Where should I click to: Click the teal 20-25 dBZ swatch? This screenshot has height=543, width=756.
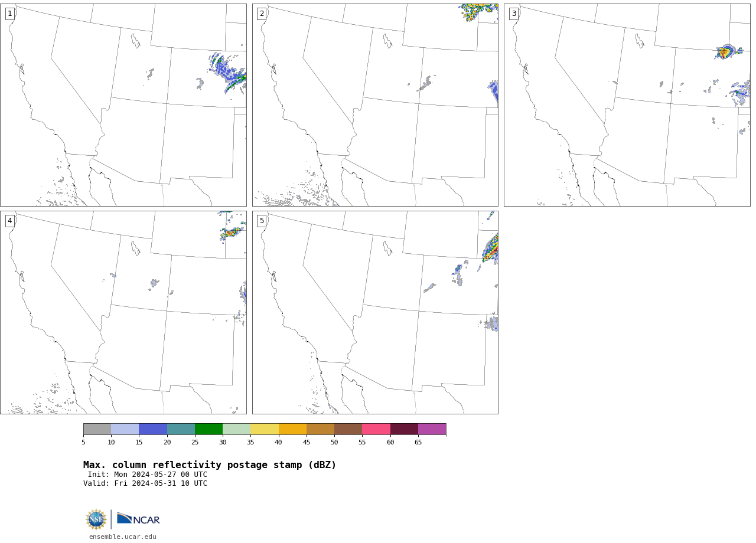181,429
